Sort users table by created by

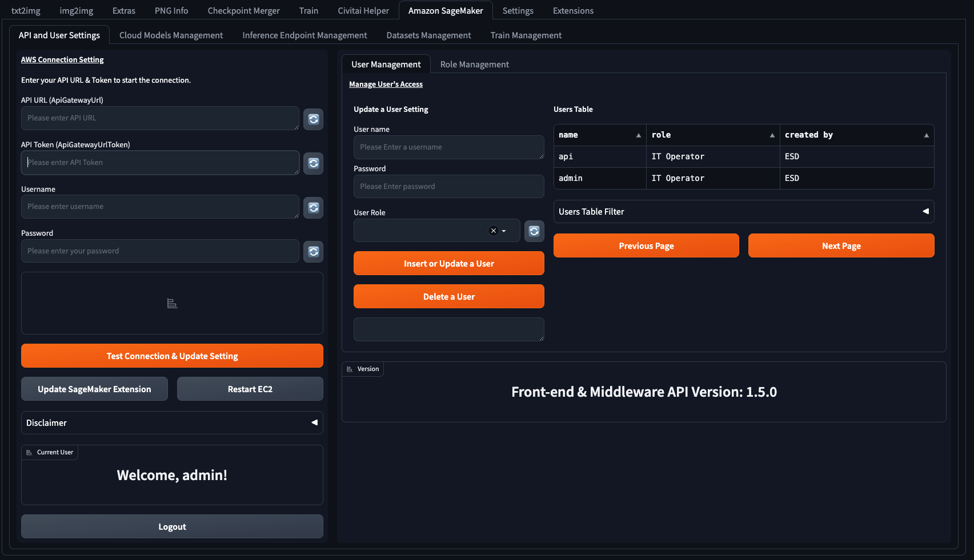926,135
